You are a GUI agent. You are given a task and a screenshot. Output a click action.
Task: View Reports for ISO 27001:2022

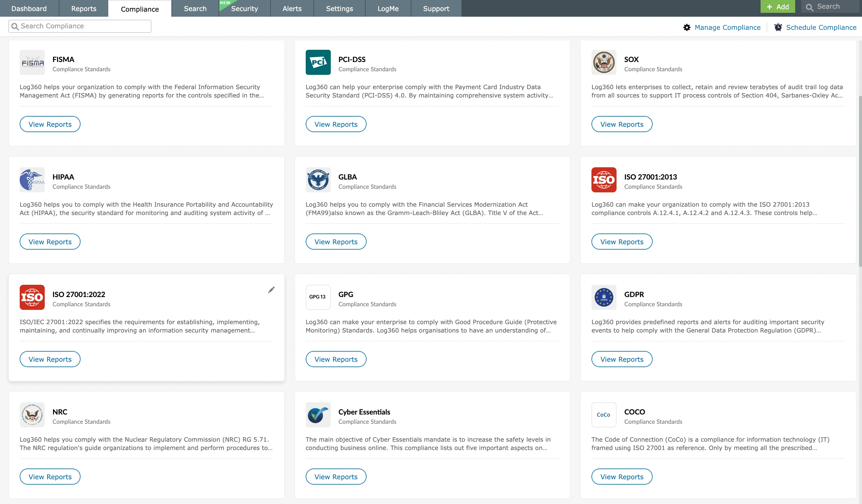[50, 359]
